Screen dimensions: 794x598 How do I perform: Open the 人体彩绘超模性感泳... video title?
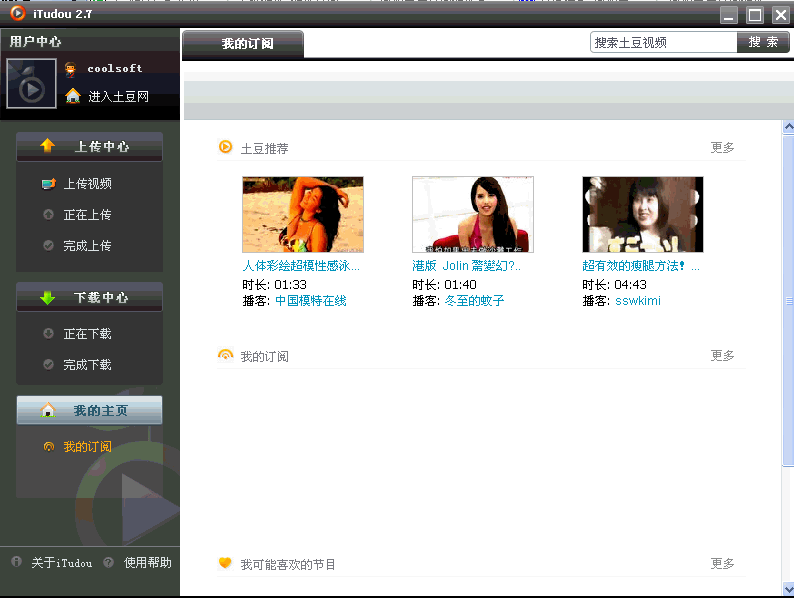[301, 266]
